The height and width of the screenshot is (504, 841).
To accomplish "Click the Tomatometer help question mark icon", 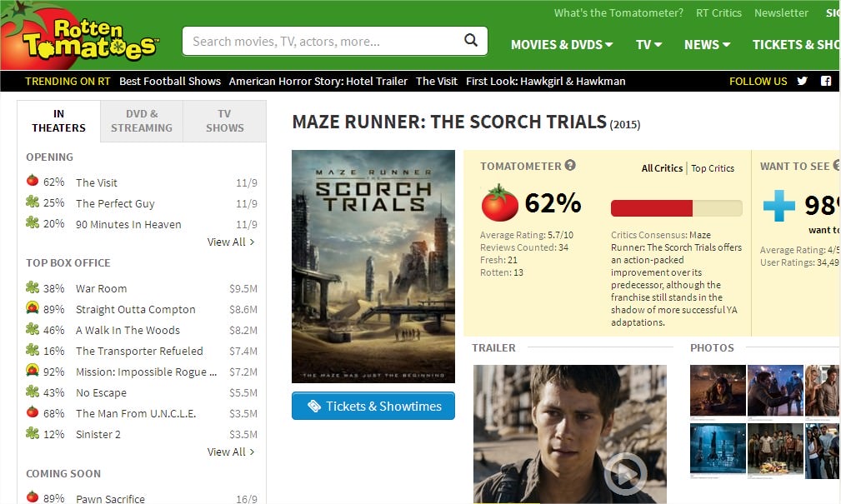I will tap(570, 165).
